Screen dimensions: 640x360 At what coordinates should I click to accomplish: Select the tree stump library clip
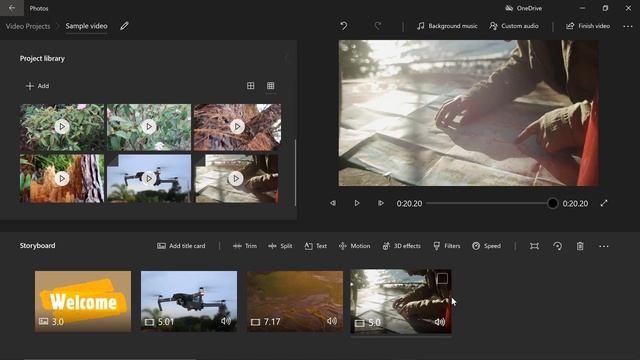tap(62, 178)
